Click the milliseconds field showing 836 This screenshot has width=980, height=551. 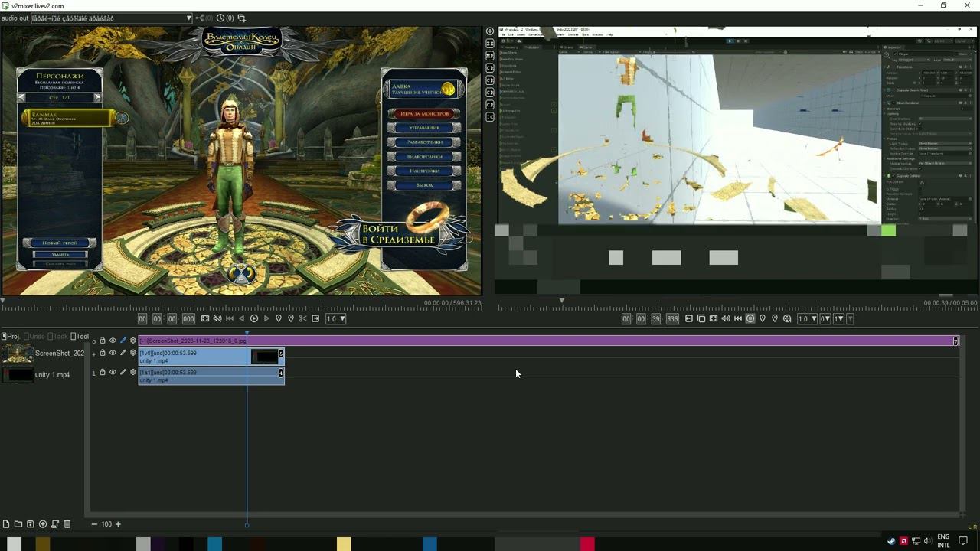[672, 318]
